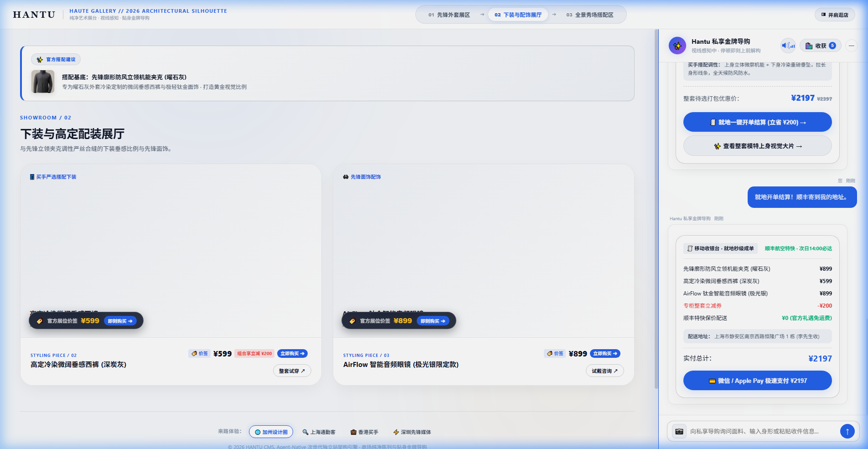
Task: Click the 试戴咨询 button
Action: coord(604,371)
